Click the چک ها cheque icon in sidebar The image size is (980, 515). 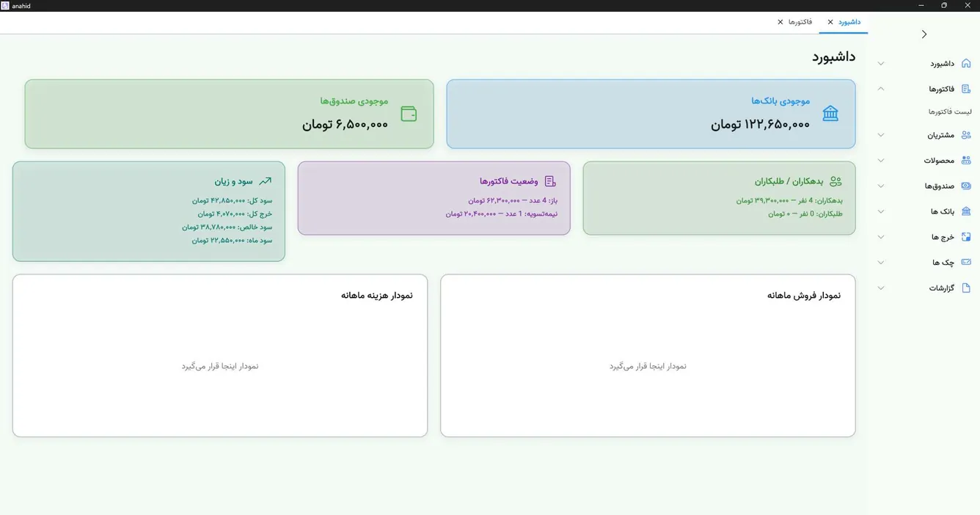click(x=966, y=262)
